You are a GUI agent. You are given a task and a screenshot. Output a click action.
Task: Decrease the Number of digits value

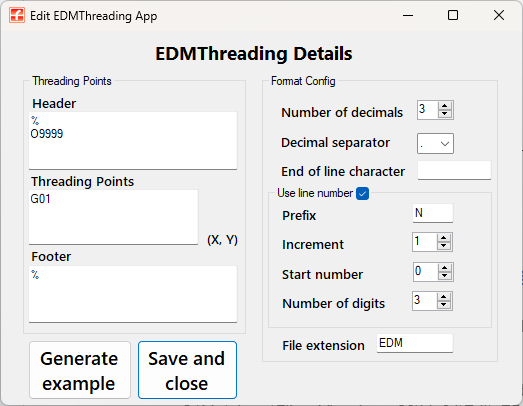pos(443,305)
